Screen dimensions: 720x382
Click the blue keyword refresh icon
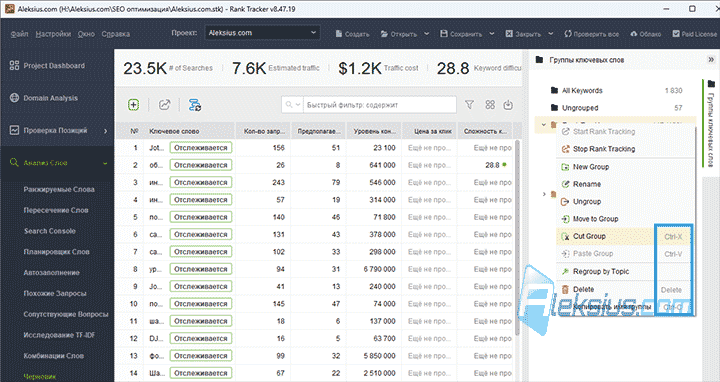(x=195, y=105)
